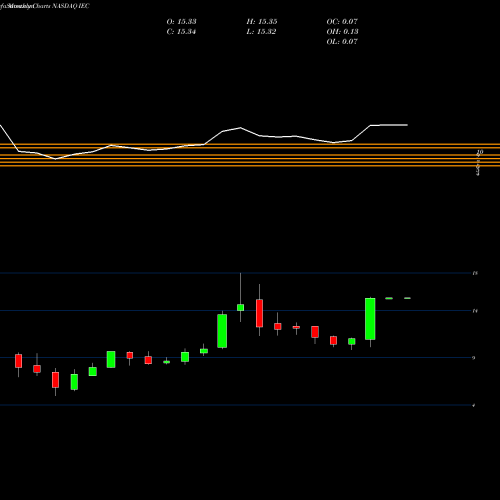Click the tall red candle after the peak
Image resolution: width=500 pixels, height=500 pixels.
tap(259, 313)
